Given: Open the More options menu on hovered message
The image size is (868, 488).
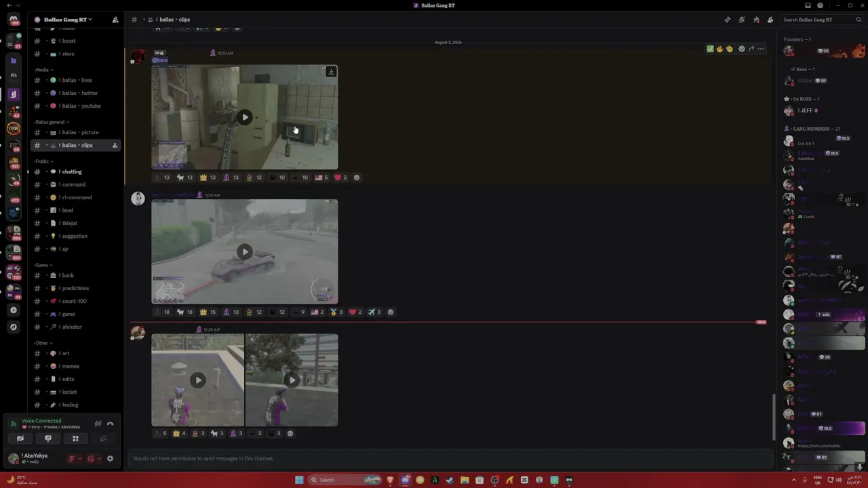Looking at the screenshot, I should [x=761, y=49].
